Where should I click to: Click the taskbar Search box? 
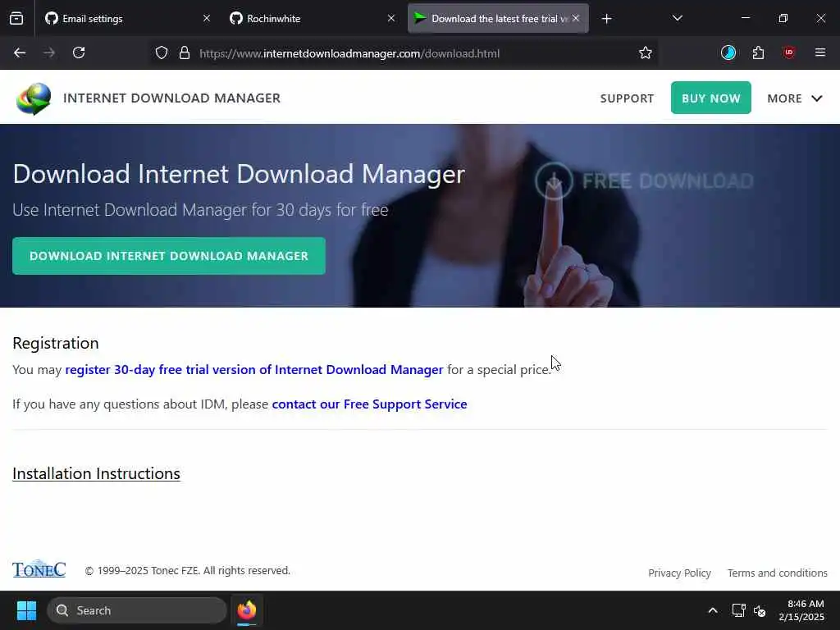[137, 610]
